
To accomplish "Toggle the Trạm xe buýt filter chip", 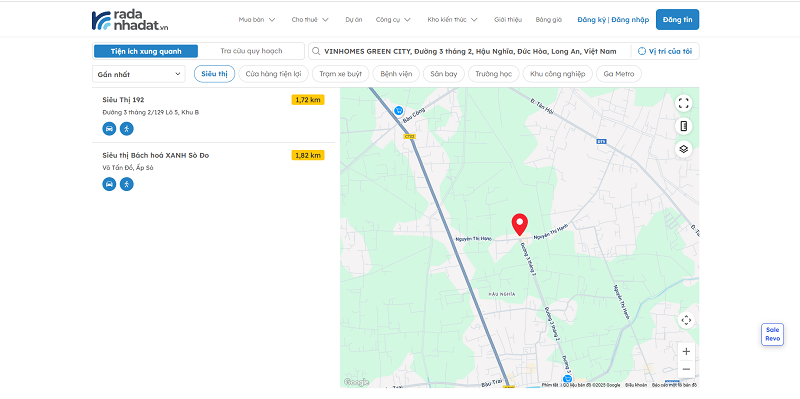I will coord(340,74).
